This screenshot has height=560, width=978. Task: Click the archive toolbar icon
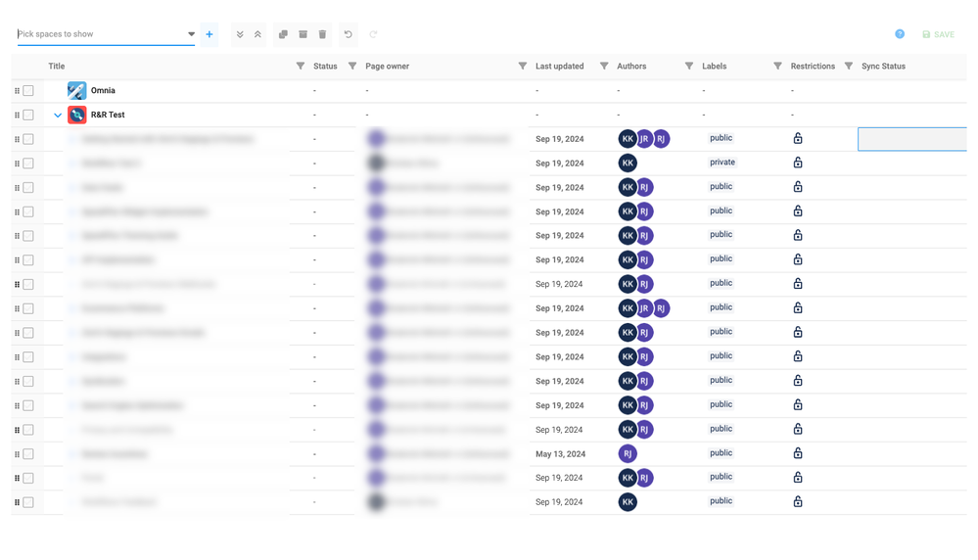303,34
